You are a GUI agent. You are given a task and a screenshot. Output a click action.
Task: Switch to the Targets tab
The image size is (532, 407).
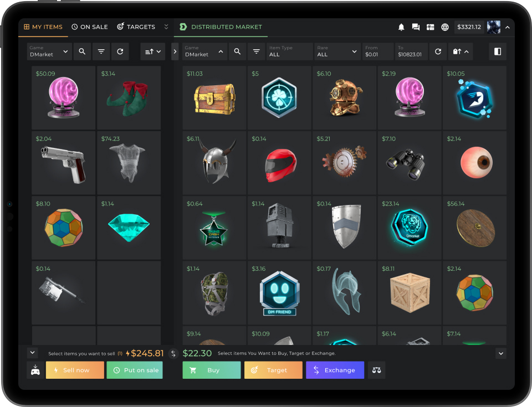pos(136,27)
